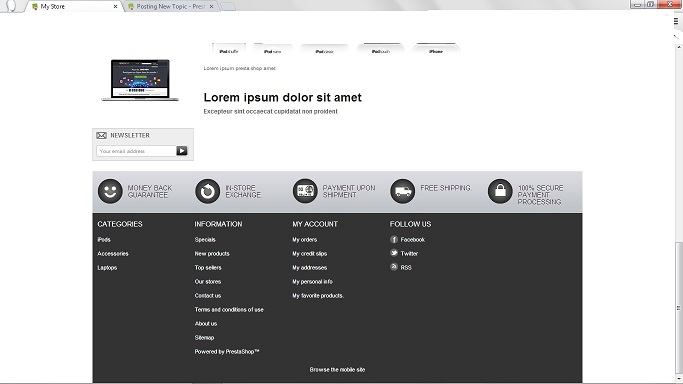The image size is (683, 384).
Task: Click the iPhone slider thumbnail at top
Action: coord(436,48)
